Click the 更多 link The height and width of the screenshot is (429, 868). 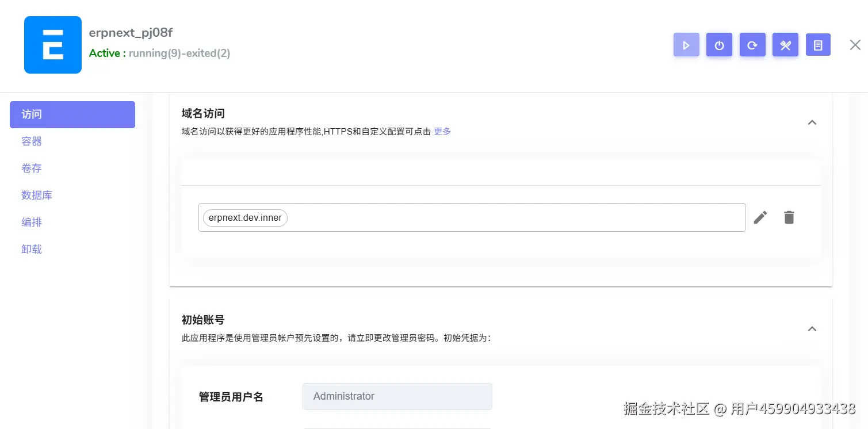pos(442,131)
